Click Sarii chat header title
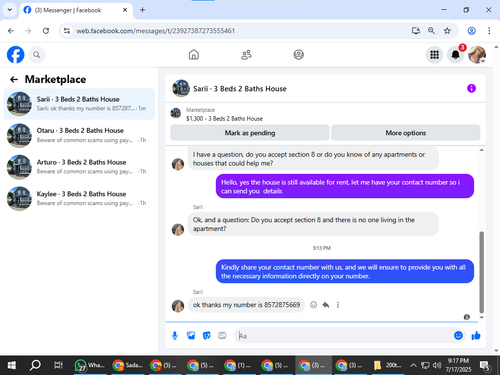This screenshot has width=500, height=375. pyautogui.click(x=240, y=89)
